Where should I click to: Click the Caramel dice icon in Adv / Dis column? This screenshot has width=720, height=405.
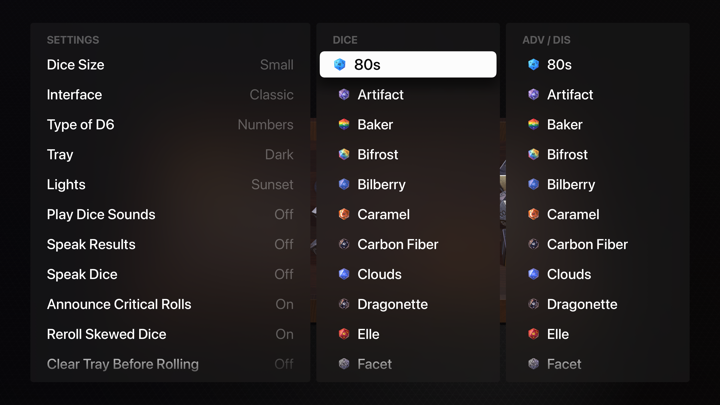[x=533, y=215]
